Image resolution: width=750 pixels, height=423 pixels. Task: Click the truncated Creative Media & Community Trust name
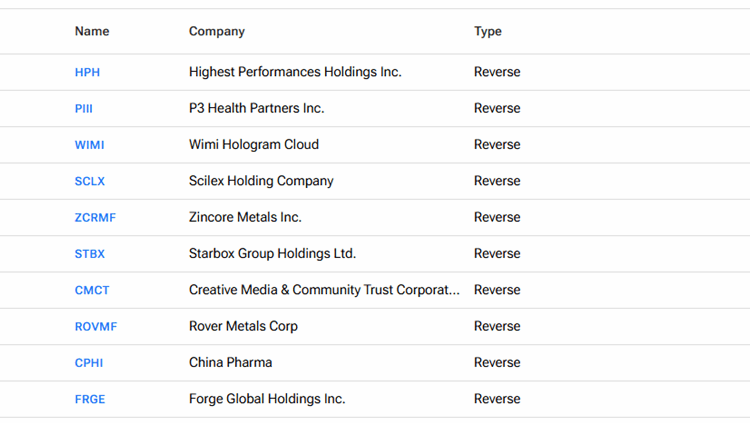(324, 290)
